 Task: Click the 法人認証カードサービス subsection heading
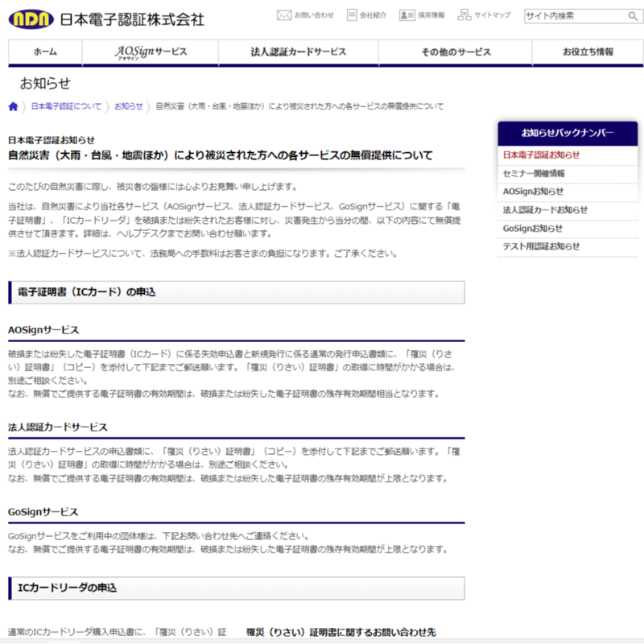(x=58, y=427)
